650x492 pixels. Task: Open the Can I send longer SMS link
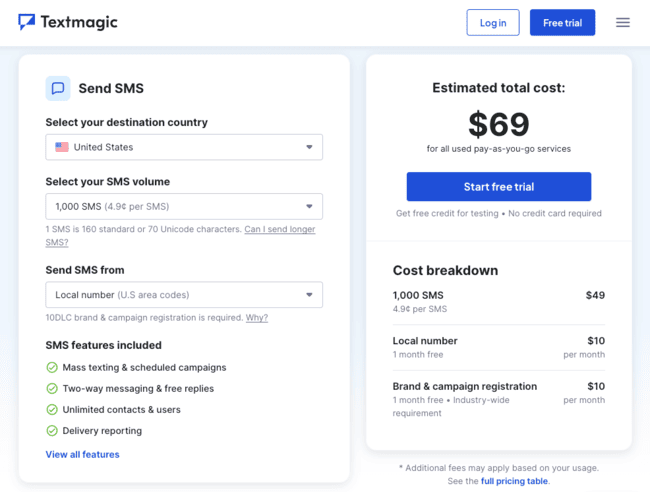(x=279, y=230)
